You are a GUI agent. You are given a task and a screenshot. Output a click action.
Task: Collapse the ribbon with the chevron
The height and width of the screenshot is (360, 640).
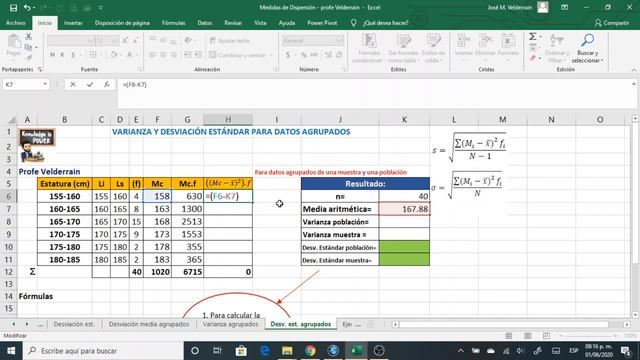tap(634, 70)
